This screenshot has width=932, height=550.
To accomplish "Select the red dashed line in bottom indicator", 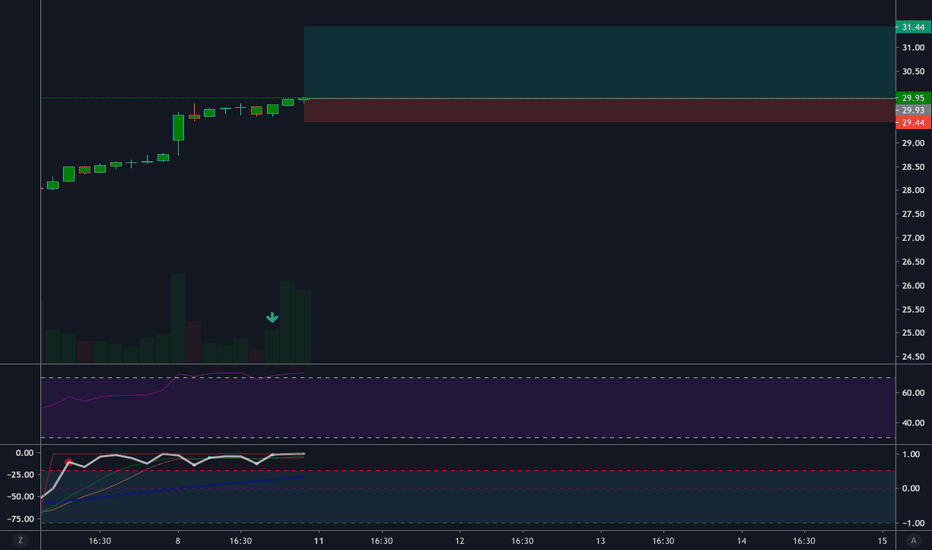I will tap(468, 470).
